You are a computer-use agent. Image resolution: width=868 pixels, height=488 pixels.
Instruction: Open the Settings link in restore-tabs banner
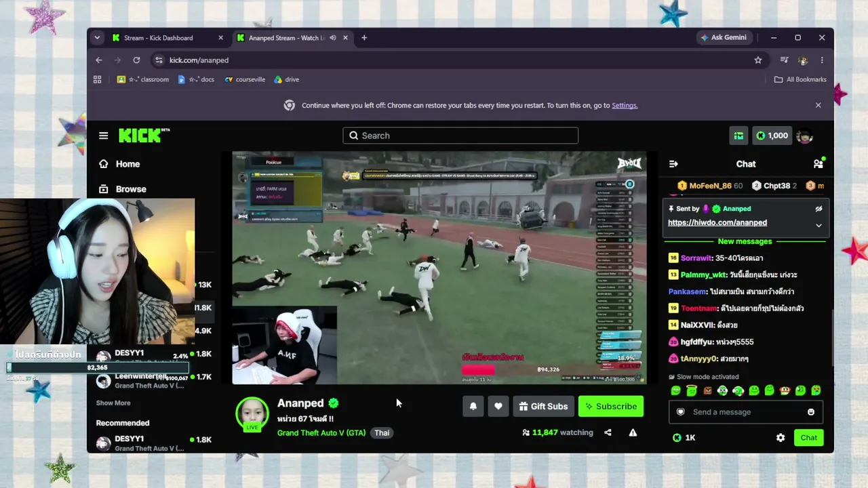[624, 106]
